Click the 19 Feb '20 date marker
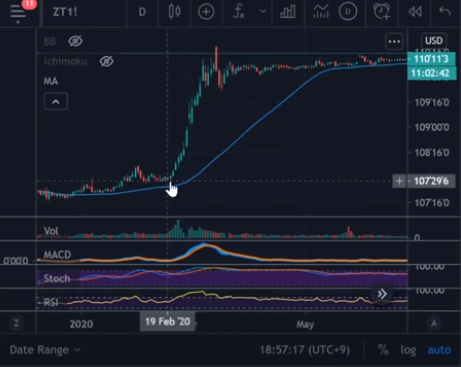The height and width of the screenshot is (367, 461). 168,322
